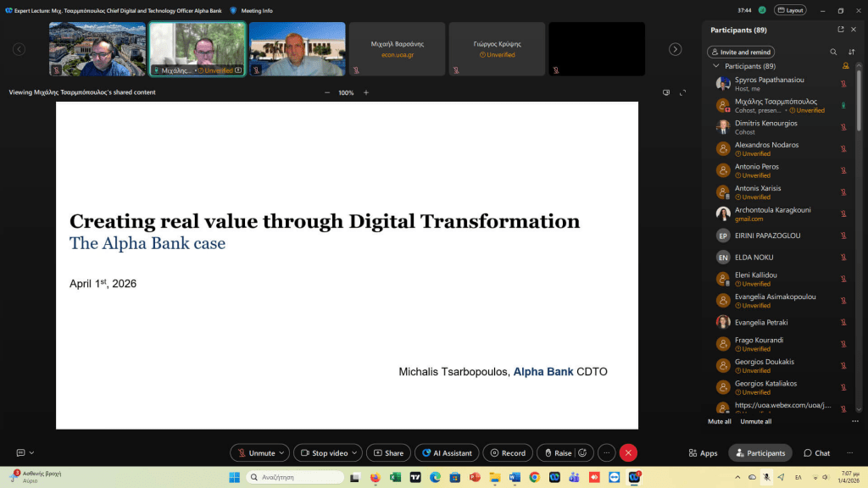Toggle mute for Alexandros Nodaros
Viewport: 868px width, 488px height.
point(843,149)
